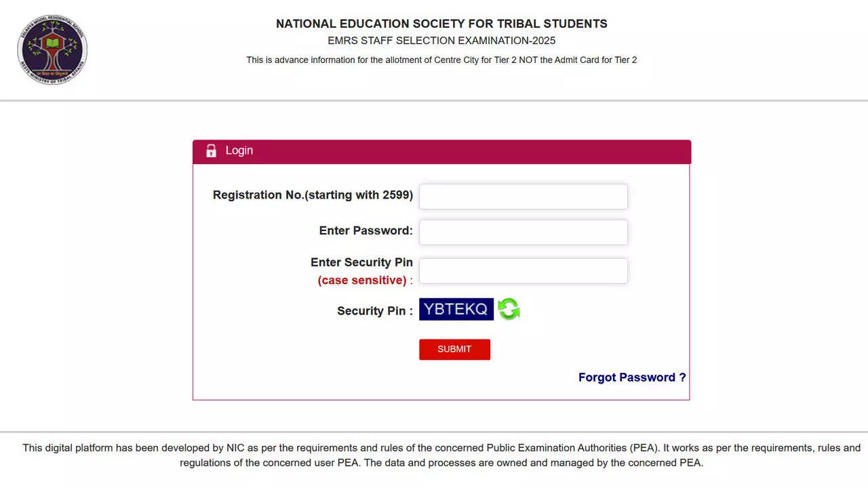Click the EMRS STAFF SELECTION EXAMINATION-2025 heading
The width and height of the screenshot is (868, 488).
[441, 41]
